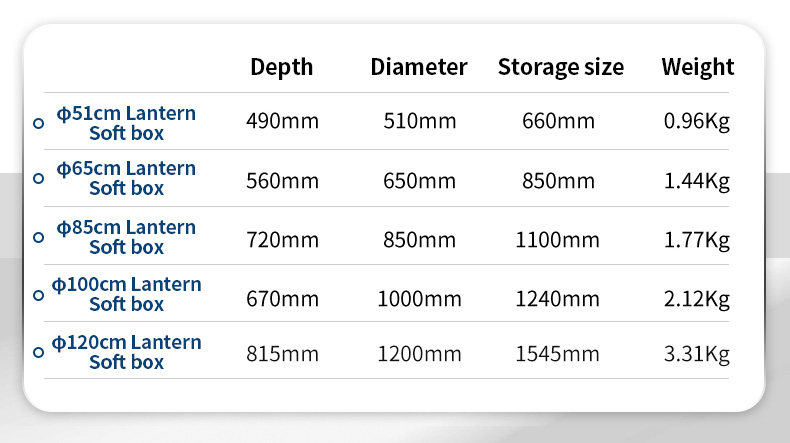Click the Storage size column header
The width and height of the screenshot is (790, 443).
point(561,67)
